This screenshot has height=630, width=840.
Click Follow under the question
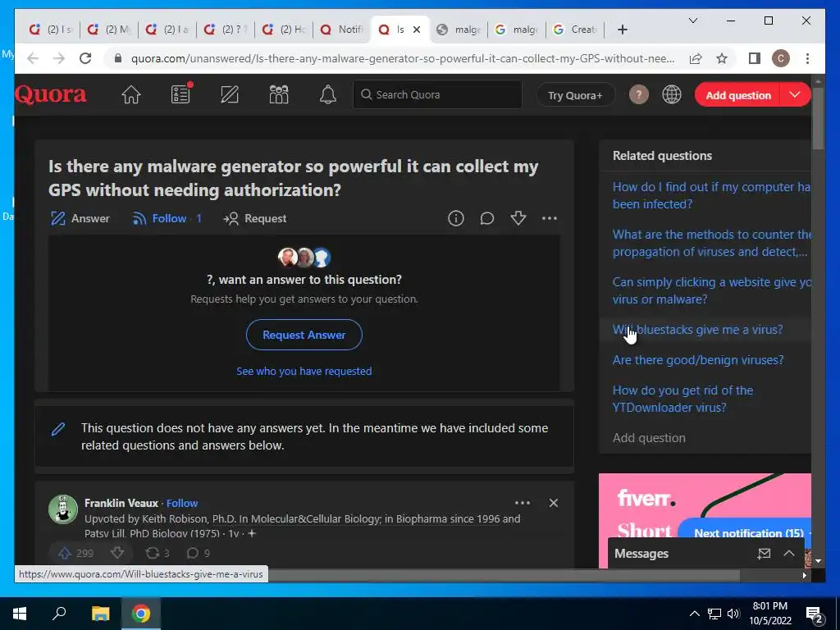click(x=166, y=218)
